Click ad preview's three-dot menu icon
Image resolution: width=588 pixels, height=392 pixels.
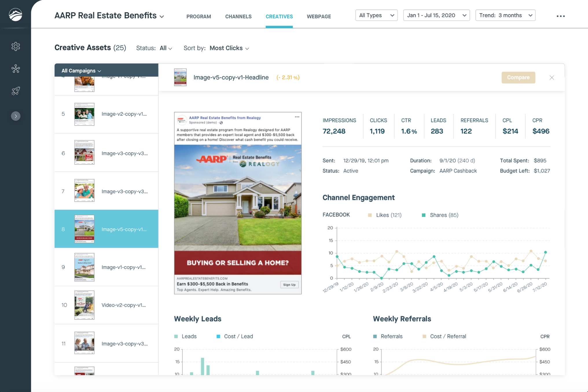coord(297,117)
